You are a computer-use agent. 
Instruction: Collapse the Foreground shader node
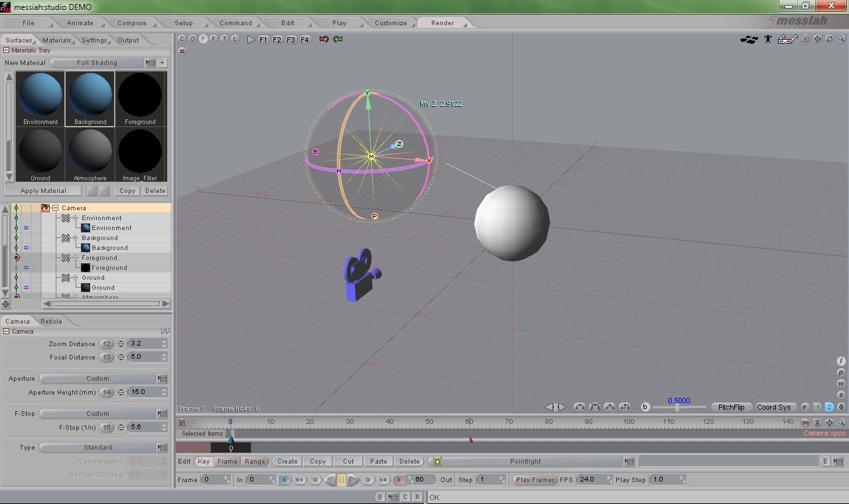coord(76,257)
